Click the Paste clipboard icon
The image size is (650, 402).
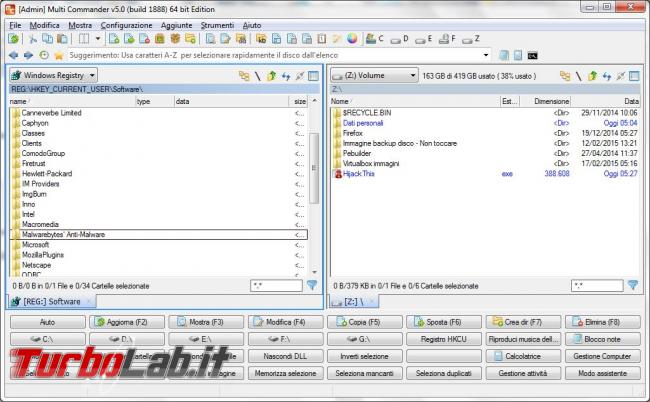pos(62,39)
